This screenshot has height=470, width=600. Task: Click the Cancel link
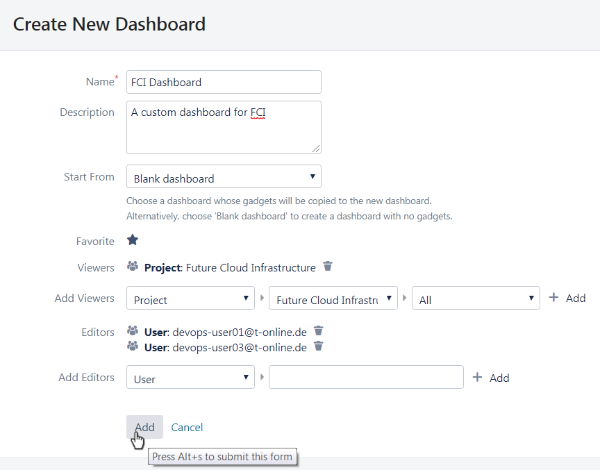coord(187,427)
